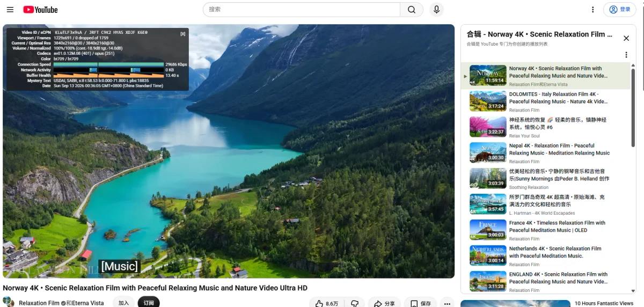644x307 pixels.
Task: Dislike the video with thumbs down
Action: click(355, 303)
